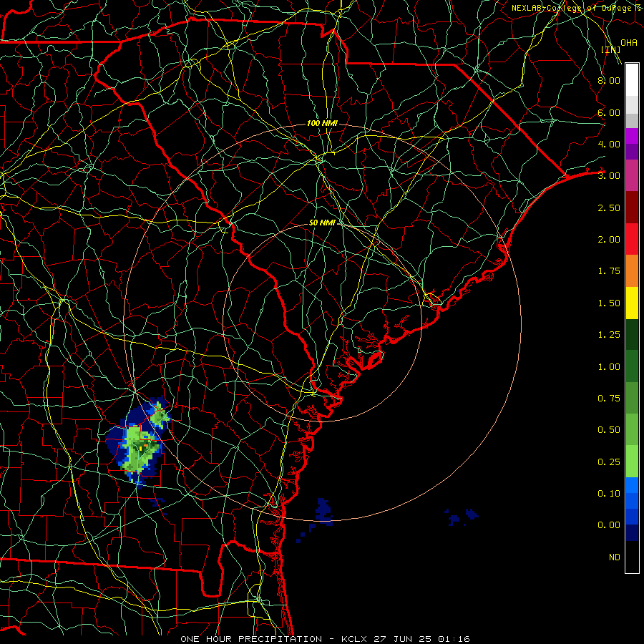The image size is (644, 644).
Task: Select the dark maroon 2.50 legend swatch
Action: pos(632,208)
